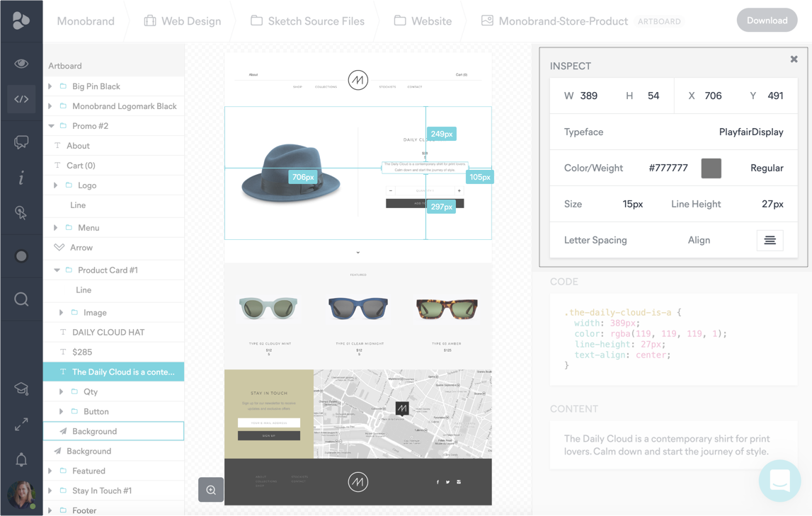Select the outlined Background layer
Image resolution: width=812 pixels, height=516 pixels.
tap(113, 431)
